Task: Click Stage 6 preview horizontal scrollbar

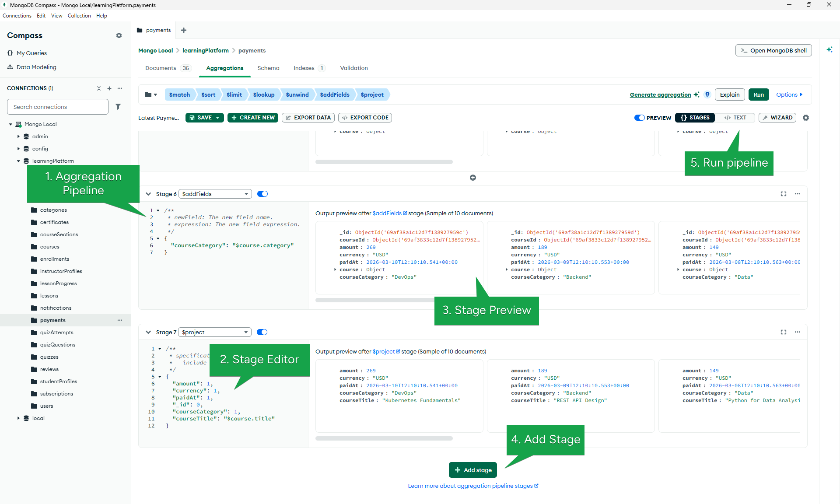Action: [x=375, y=300]
